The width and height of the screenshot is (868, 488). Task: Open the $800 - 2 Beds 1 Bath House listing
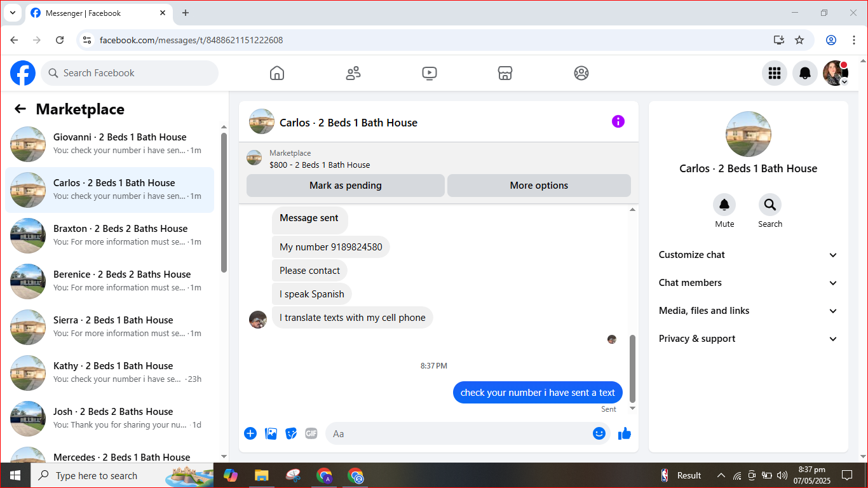click(x=320, y=165)
